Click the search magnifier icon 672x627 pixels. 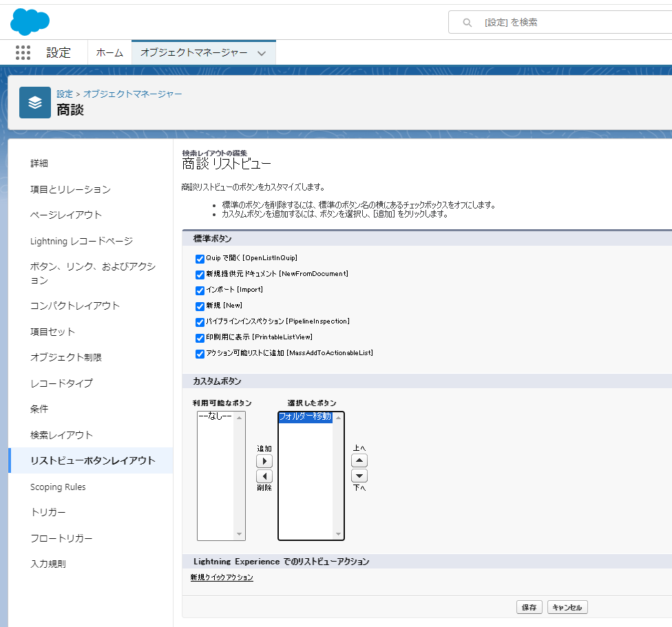pyautogui.click(x=467, y=23)
